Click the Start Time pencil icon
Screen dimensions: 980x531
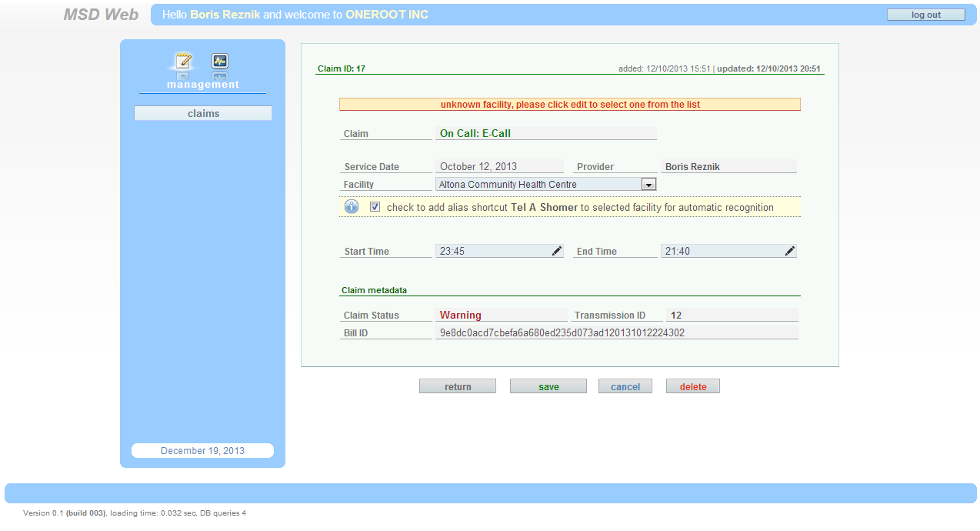click(557, 251)
